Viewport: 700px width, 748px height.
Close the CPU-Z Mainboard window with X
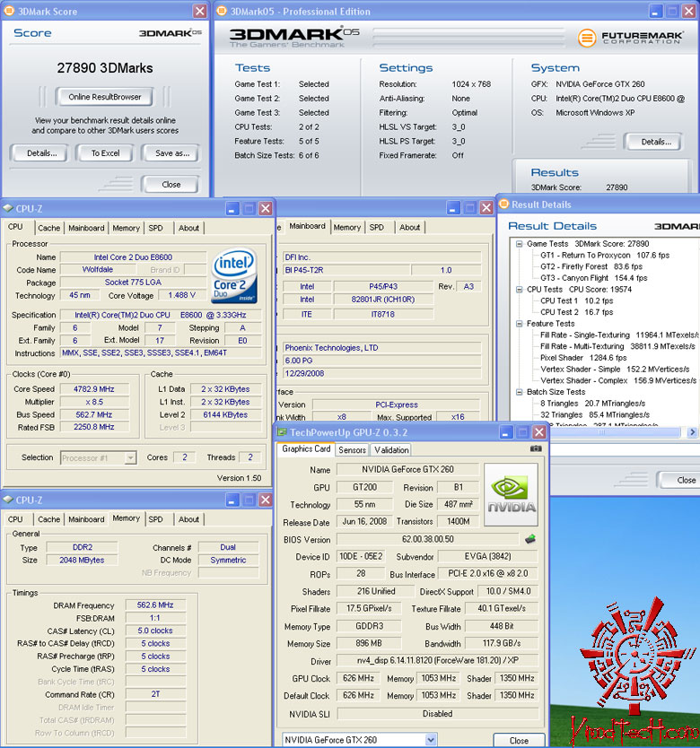point(486,207)
